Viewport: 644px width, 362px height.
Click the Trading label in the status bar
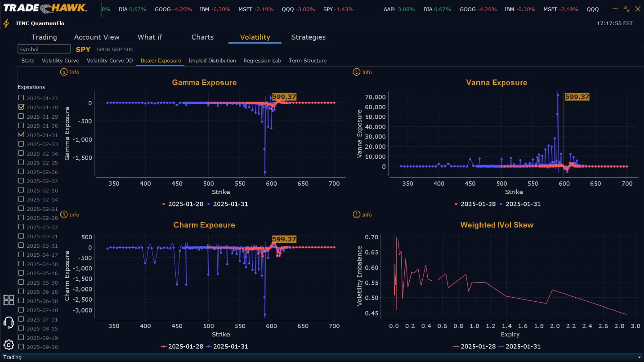click(12, 358)
